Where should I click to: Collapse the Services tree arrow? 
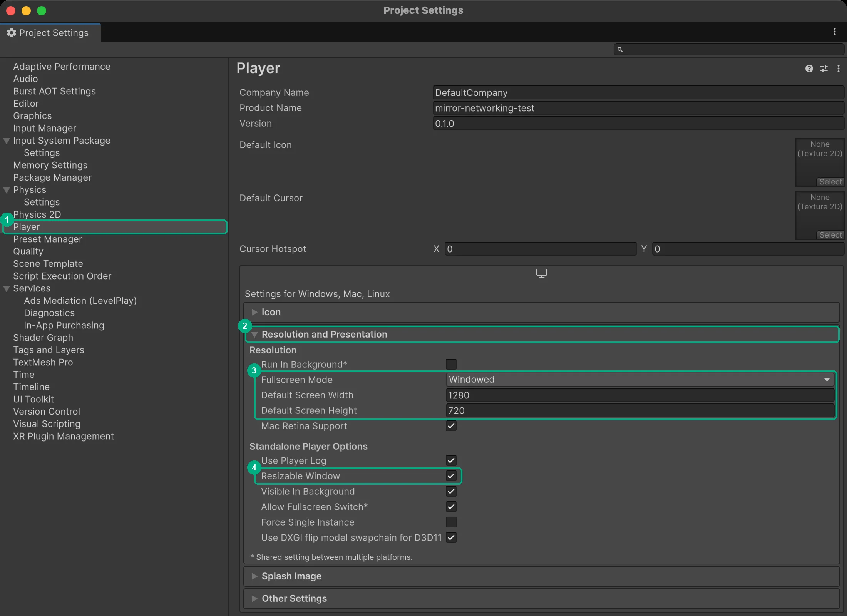(7, 289)
